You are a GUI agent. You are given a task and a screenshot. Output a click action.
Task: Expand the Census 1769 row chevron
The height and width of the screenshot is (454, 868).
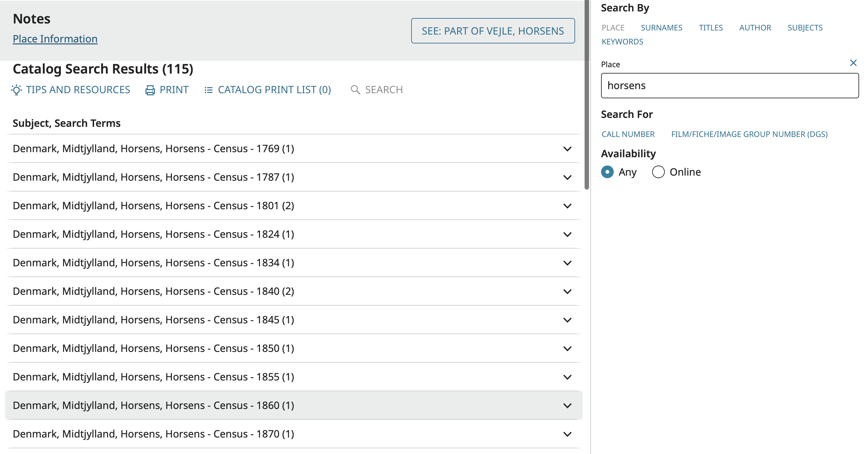tap(567, 149)
